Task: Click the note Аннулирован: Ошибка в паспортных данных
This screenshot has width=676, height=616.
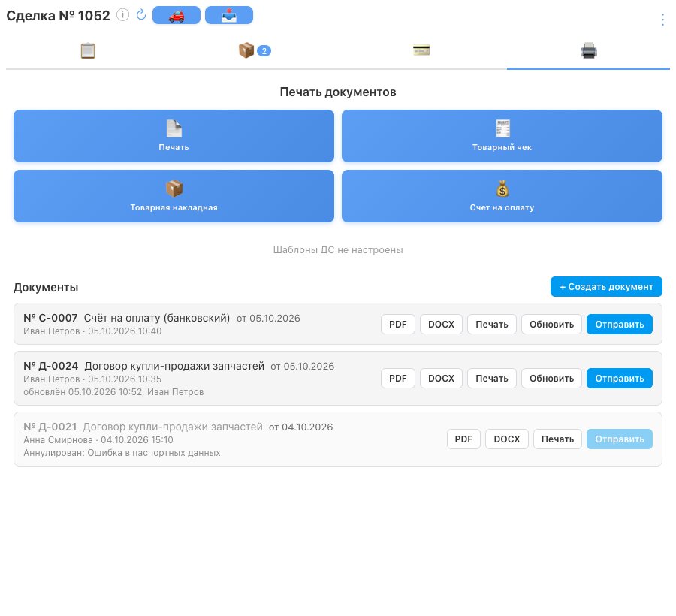Action: (x=122, y=453)
